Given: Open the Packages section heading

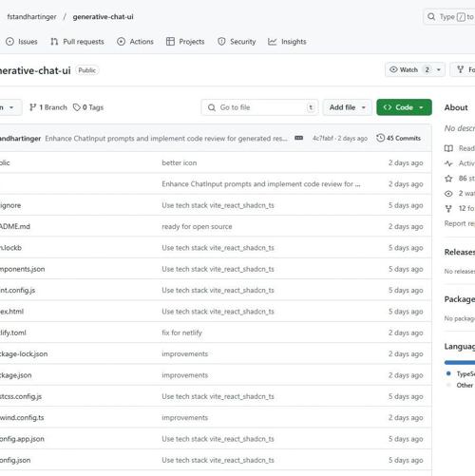Looking at the screenshot, I should (460, 299).
